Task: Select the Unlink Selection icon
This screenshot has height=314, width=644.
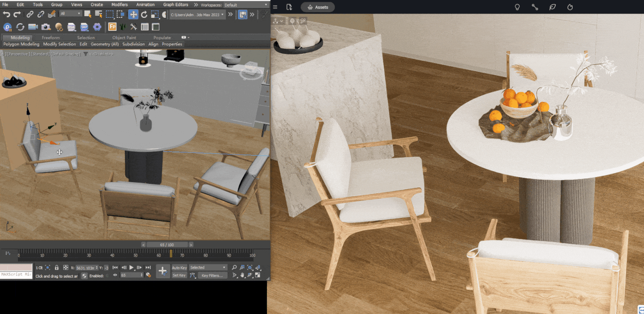Action: click(x=41, y=14)
